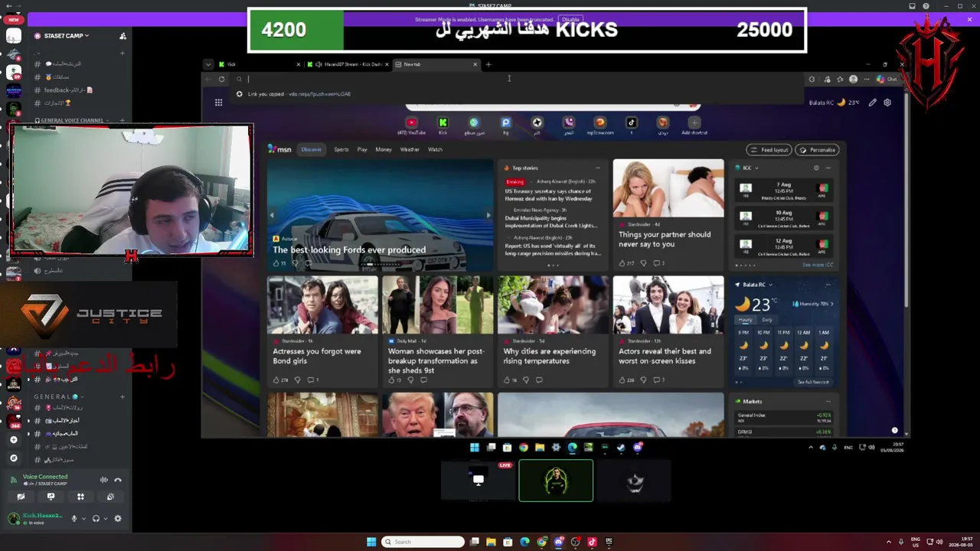Open the feedback text channel
The height and width of the screenshot is (551, 980).
point(68,90)
